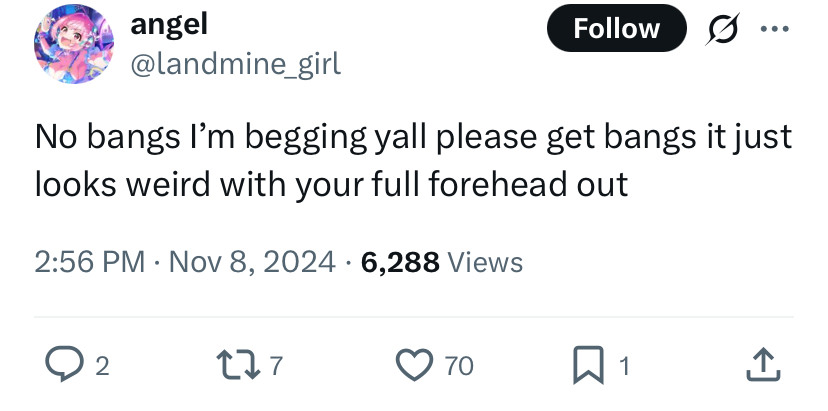
Task: Open the tweet text about bangs
Action: coord(413,160)
